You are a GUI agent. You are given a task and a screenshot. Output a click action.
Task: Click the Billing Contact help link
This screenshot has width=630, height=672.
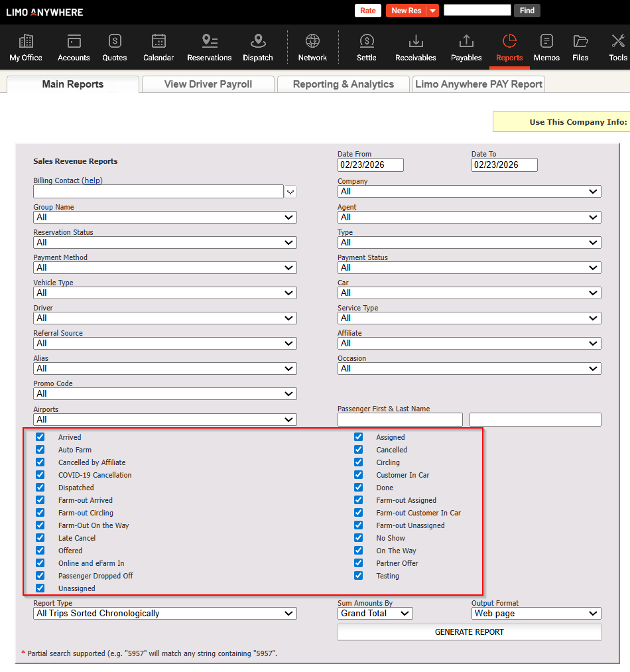pyautogui.click(x=93, y=180)
